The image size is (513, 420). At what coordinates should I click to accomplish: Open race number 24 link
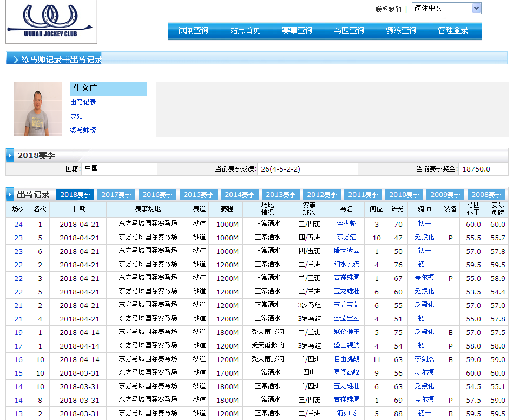coord(18,224)
